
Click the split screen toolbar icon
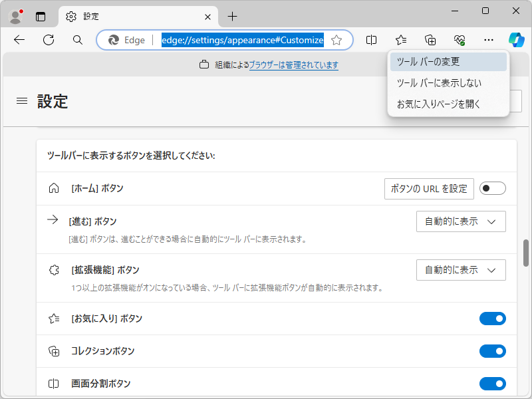click(x=371, y=40)
